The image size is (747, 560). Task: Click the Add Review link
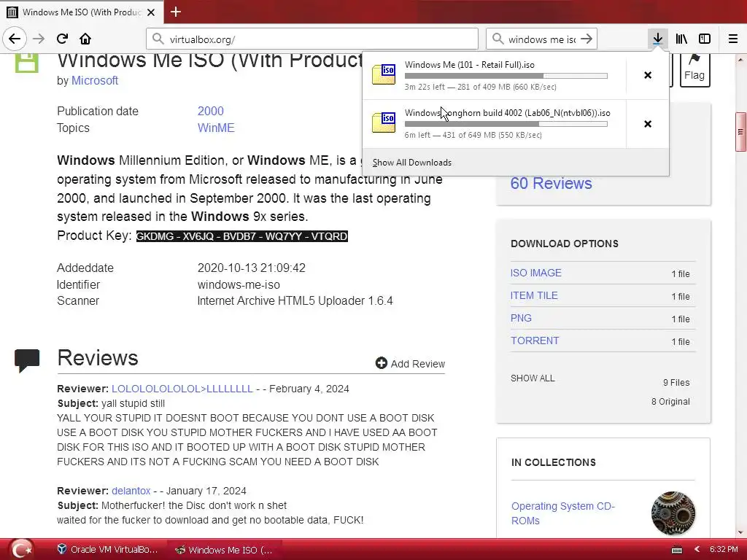coord(418,364)
